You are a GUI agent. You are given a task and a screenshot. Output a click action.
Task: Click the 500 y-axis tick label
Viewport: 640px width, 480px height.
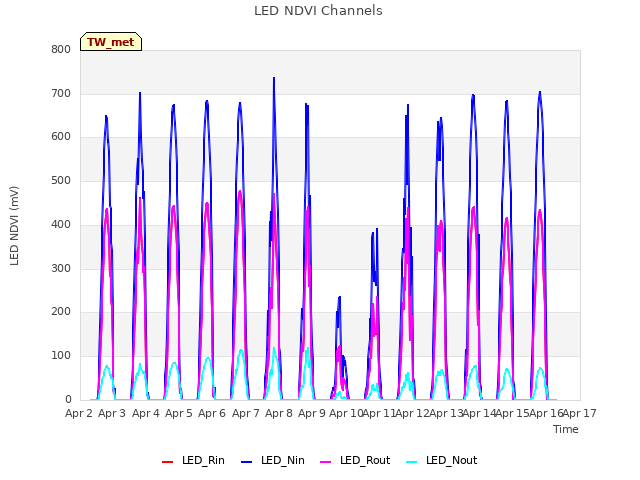point(61,180)
